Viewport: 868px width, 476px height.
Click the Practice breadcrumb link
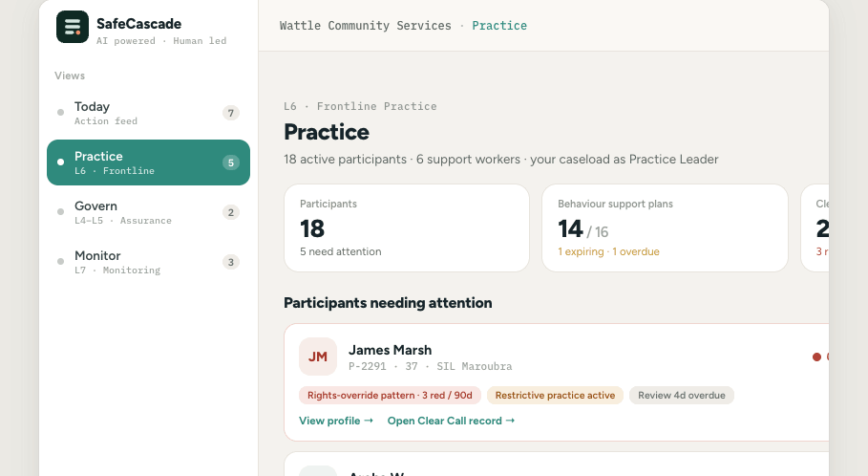coord(499,26)
